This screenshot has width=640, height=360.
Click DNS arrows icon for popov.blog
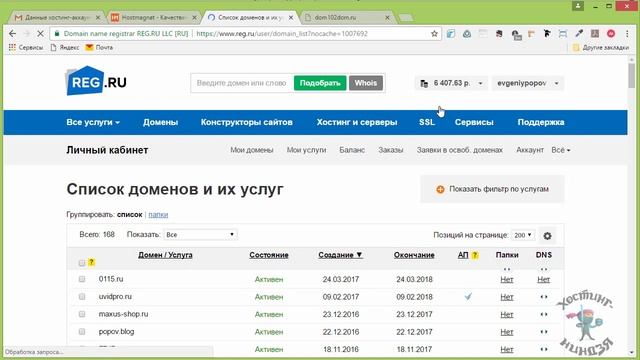[x=544, y=332]
